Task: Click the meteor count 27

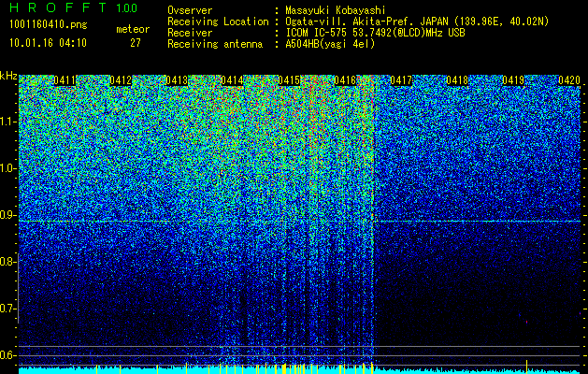Action: click(136, 43)
